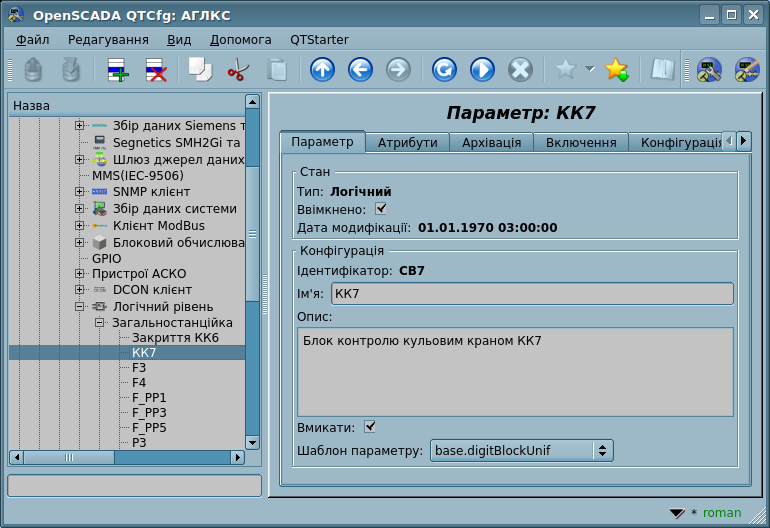The image size is (770, 528).
Task: Refresh the page with the circular arrow icon
Action: pos(444,69)
